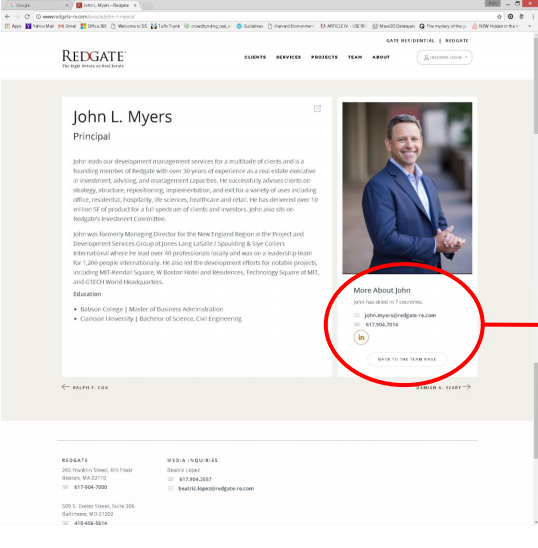Email john.myers@redgate-re.com link
Viewport: 538px width, 548px height.
(x=400, y=315)
